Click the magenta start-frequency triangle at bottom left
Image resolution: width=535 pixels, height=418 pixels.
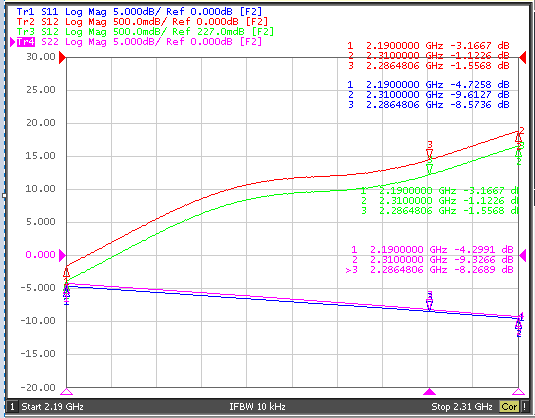pos(67,391)
